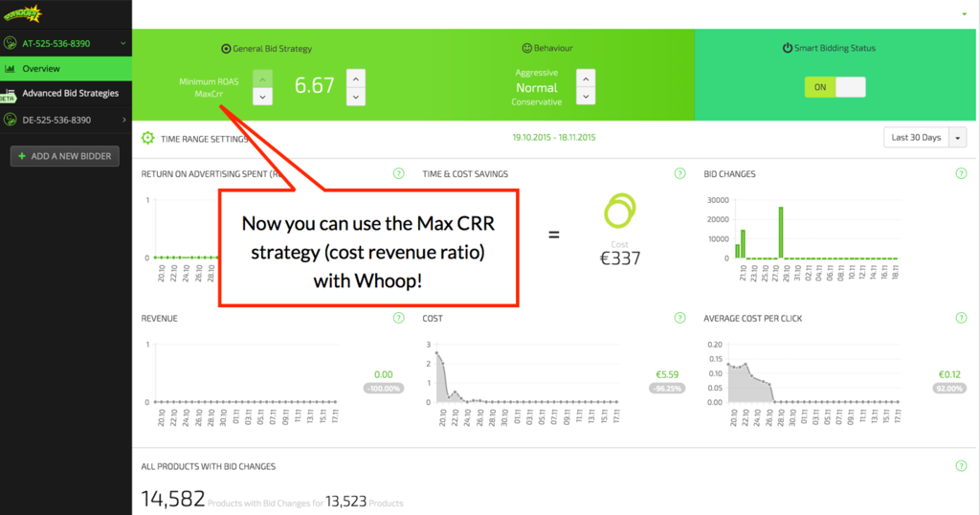This screenshot has height=515, width=980.
Task: Click Add a New Bidder button
Action: click(x=65, y=156)
